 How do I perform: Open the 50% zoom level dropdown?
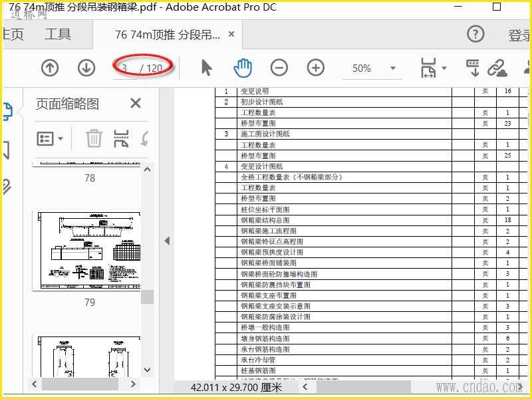(x=393, y=68)
